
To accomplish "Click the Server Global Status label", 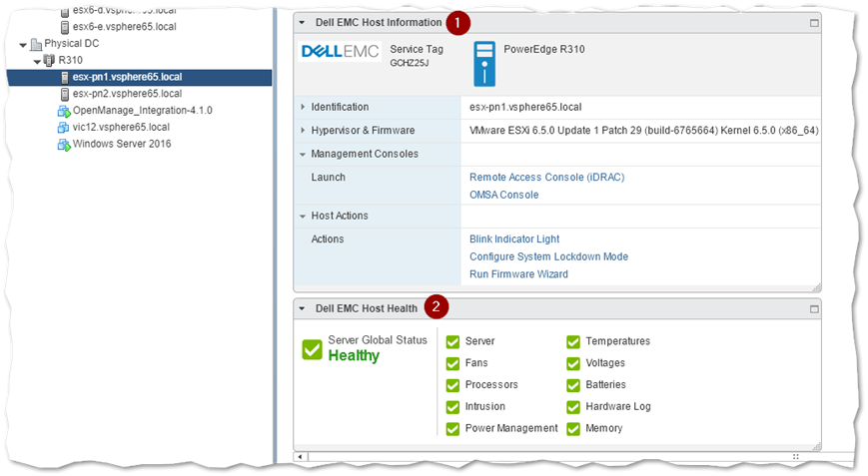I will point(378,340).
